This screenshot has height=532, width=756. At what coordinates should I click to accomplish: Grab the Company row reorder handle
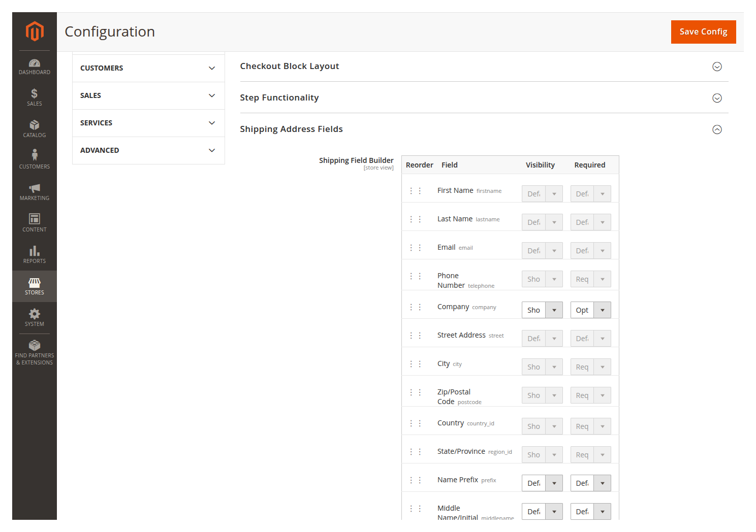tap(416, 307)
